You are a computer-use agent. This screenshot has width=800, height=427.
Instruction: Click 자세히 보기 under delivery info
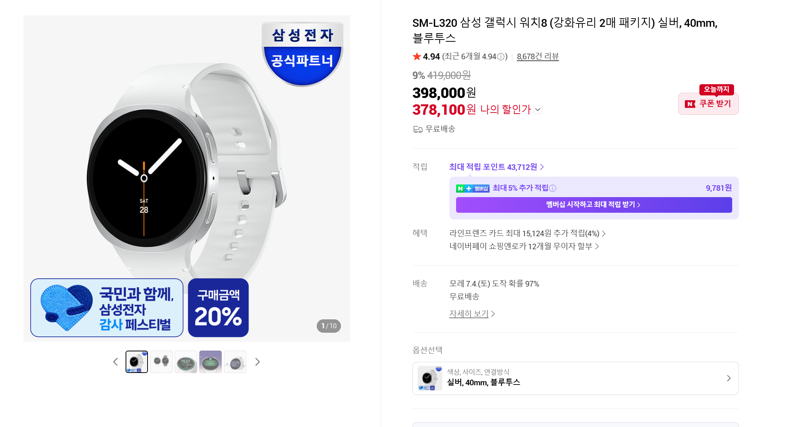(x=472, y=314)
